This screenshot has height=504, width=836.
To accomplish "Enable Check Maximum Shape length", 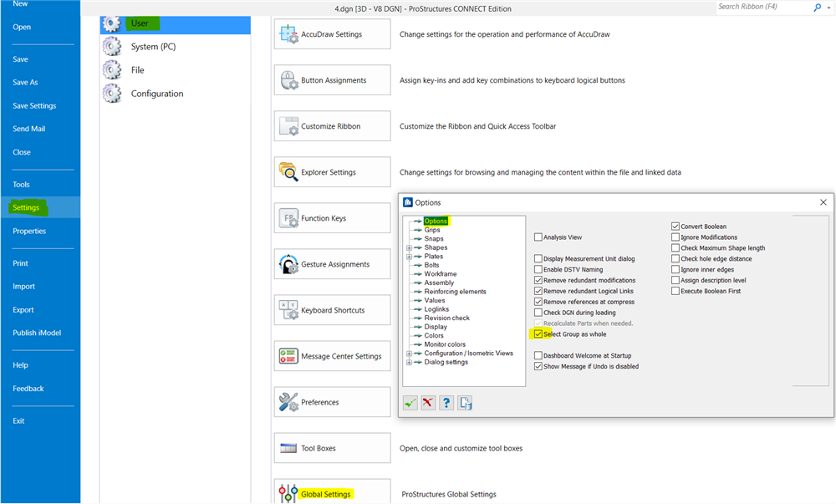I will (675, 247).
